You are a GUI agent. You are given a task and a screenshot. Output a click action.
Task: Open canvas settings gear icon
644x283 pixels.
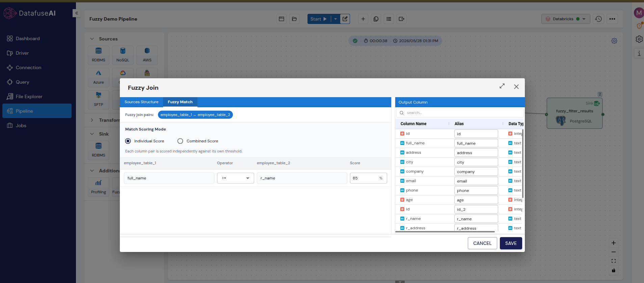pyautogui.click(x=614, y=41)
